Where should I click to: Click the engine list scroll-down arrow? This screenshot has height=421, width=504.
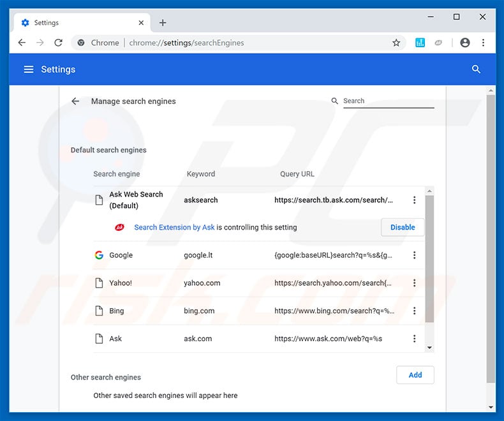429,348
